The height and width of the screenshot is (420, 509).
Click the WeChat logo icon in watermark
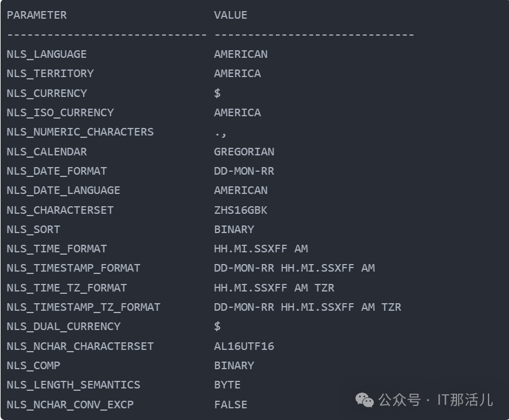(x=365, y=400)
